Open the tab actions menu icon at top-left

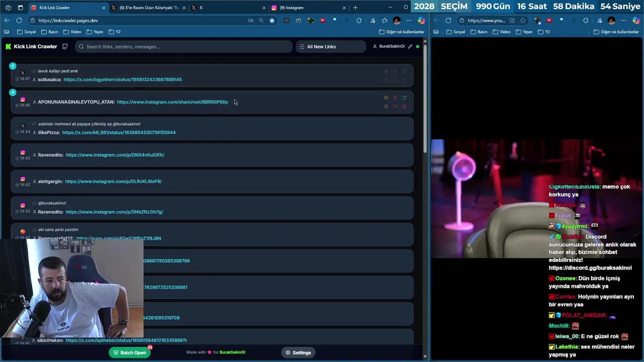pyautogui.click(x=20, y=8)
